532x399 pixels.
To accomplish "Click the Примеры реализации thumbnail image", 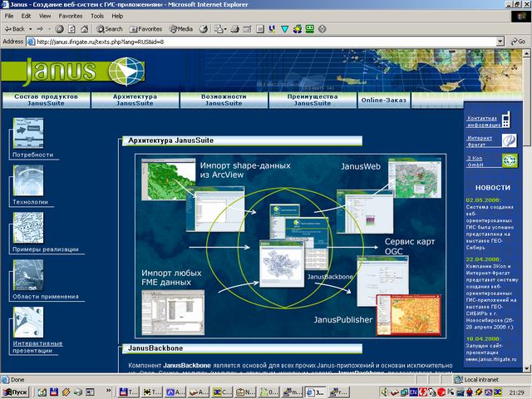I will (28, 228).
